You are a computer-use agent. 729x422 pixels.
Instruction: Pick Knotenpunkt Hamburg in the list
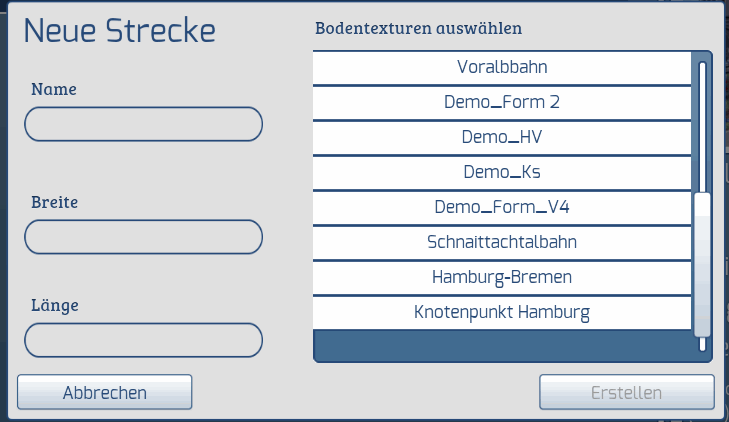501,312
